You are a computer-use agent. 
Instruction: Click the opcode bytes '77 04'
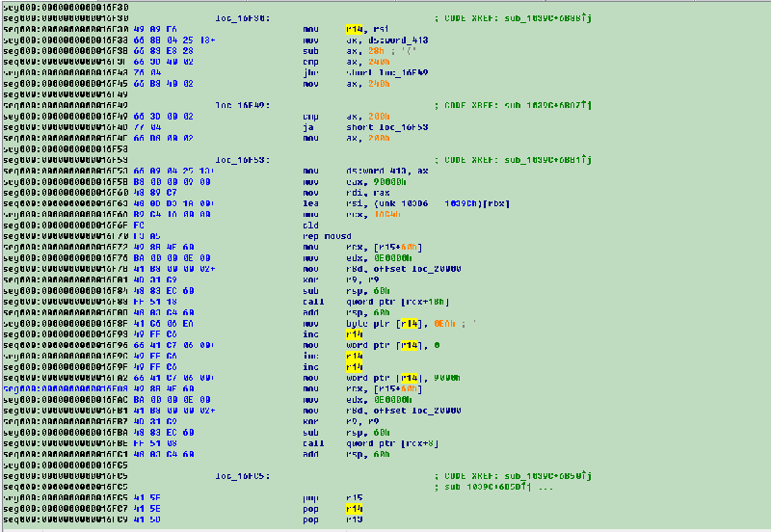(x=147, y=127)
